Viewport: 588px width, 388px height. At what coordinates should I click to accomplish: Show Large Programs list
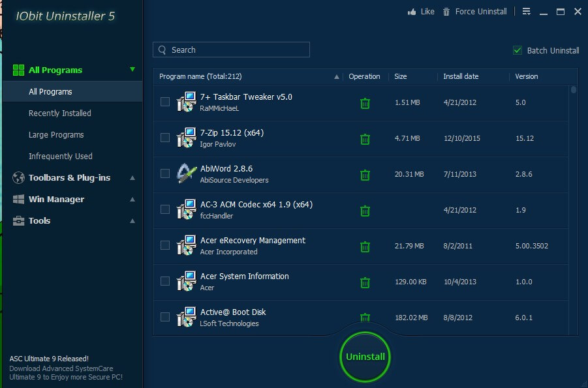pyautogui.click(x=56, y=134)
